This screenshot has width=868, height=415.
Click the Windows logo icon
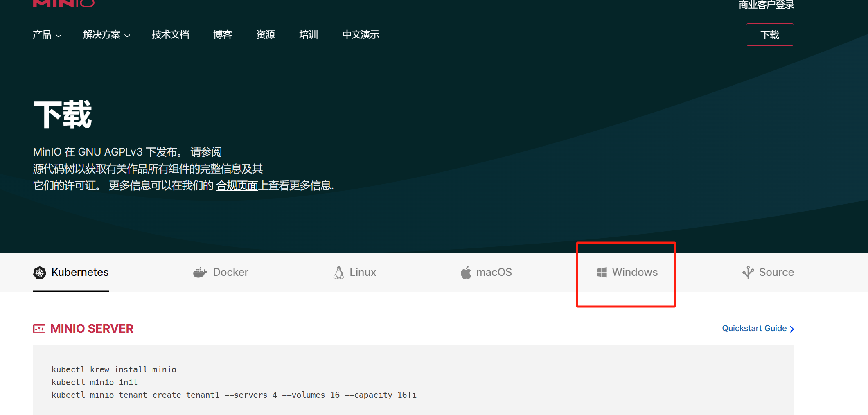click(602, 273)
